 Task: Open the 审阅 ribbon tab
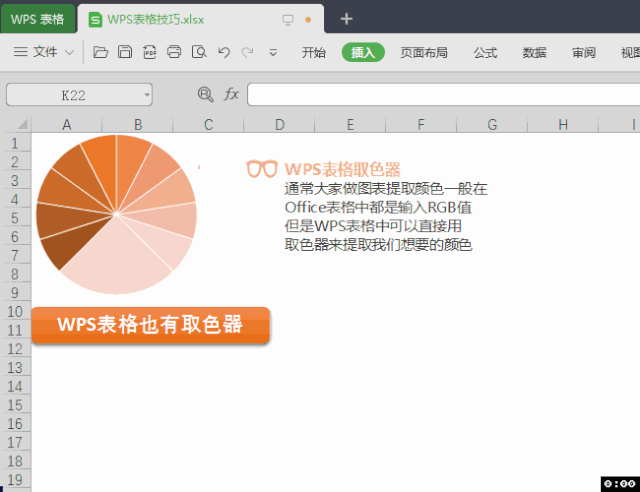584,53
